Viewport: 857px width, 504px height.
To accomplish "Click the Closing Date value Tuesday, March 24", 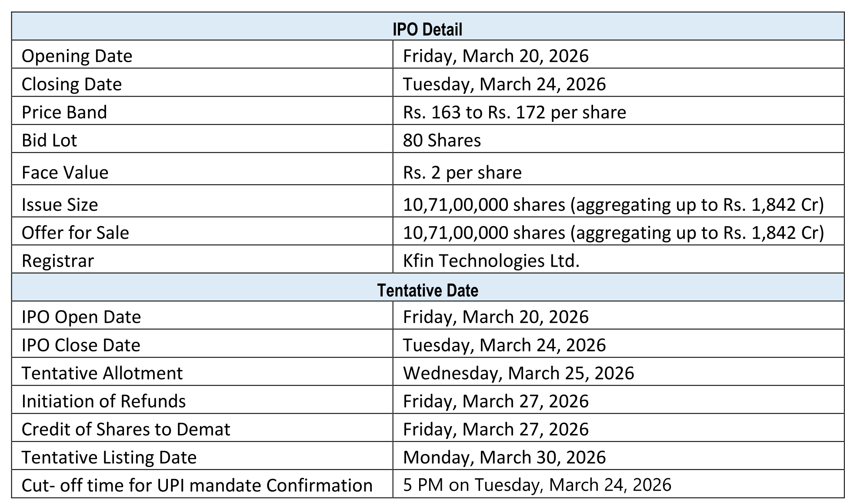I will point(504,84).
